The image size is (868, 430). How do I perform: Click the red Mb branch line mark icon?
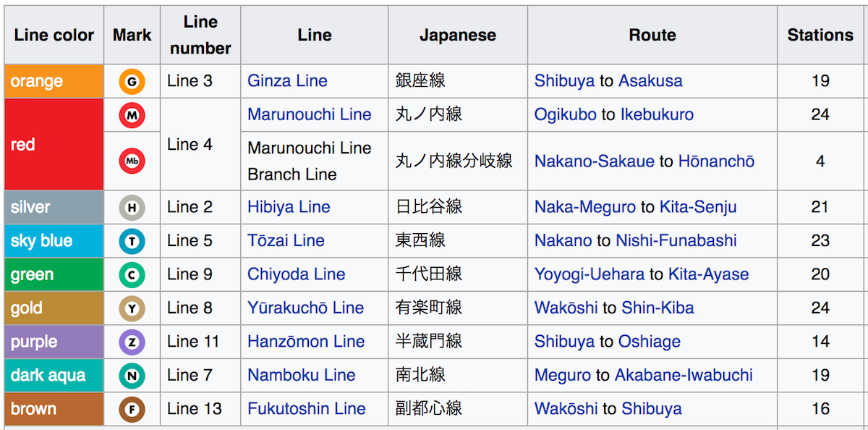point(132,161)
